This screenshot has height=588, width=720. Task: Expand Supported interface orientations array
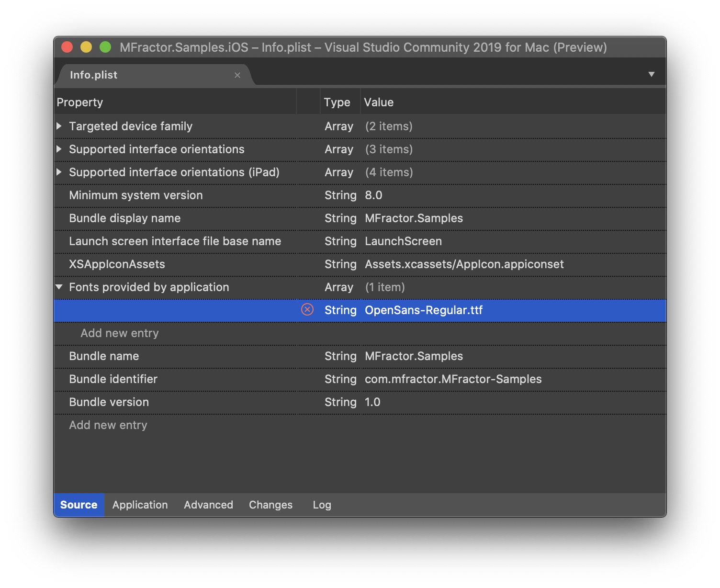59,149
